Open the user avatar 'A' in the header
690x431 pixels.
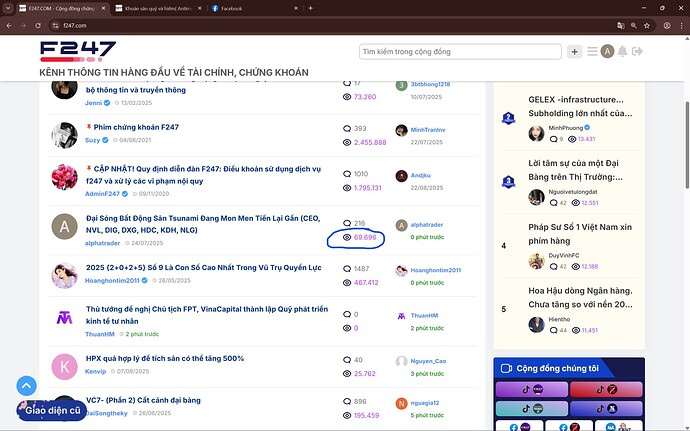pyautogui.click(x=607, y=52)
